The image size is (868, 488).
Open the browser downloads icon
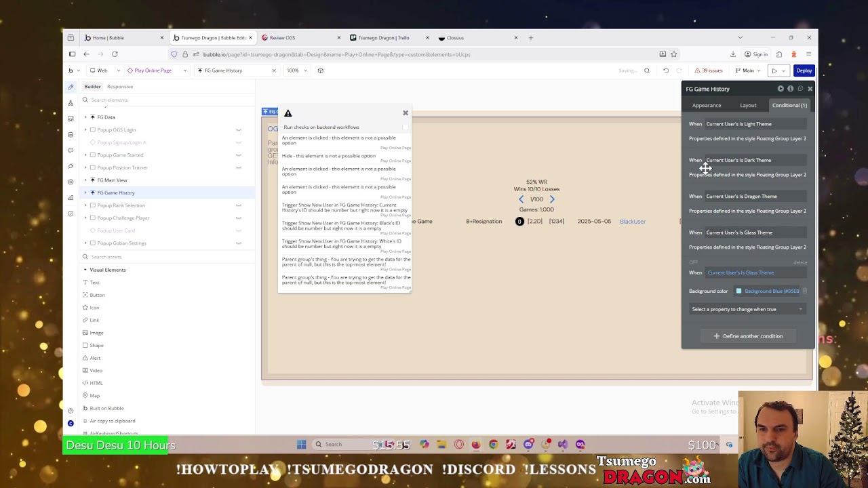(733, 54)
